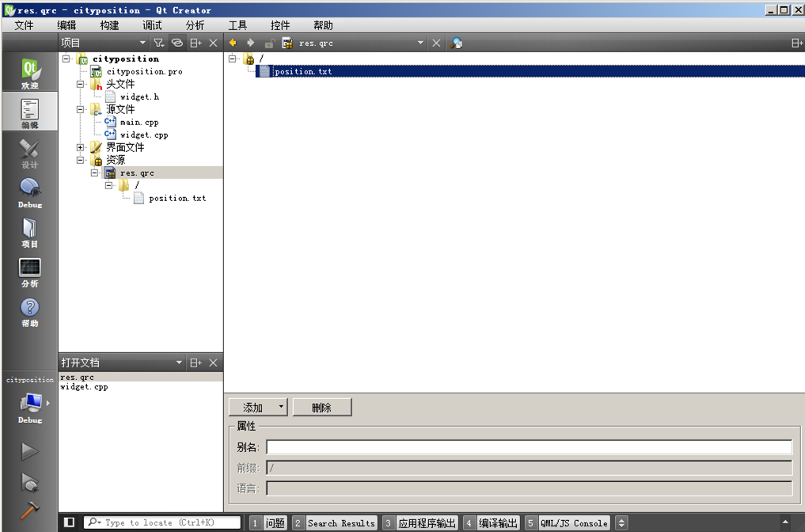The height and width of the screenshot is (532, 805).
Task: Open Design mode (设计)
Action: (30, 153)
